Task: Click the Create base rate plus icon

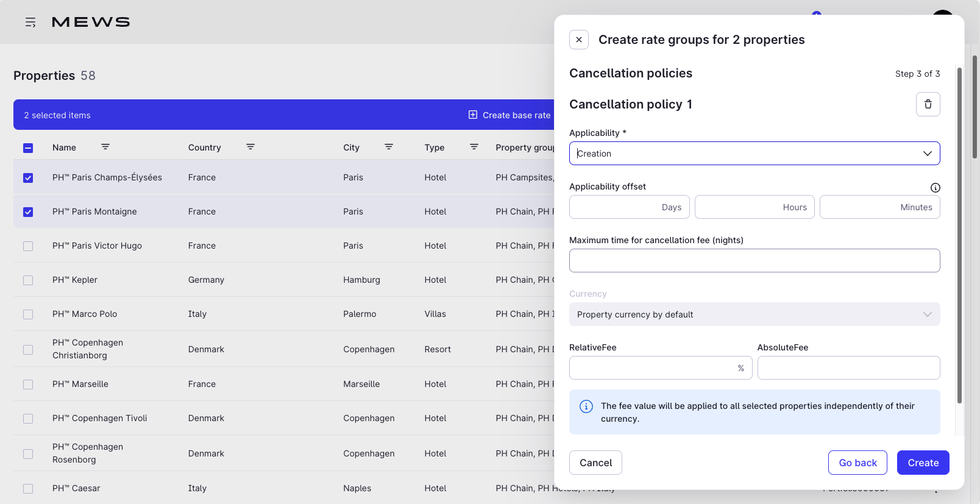Action: pyautogui.click(x=473, y=115)
